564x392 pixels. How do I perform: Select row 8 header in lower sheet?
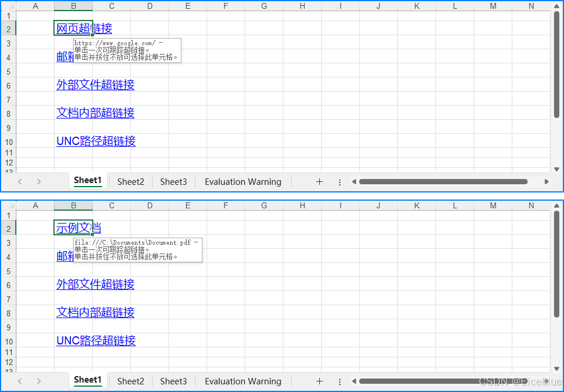(9, 313)
